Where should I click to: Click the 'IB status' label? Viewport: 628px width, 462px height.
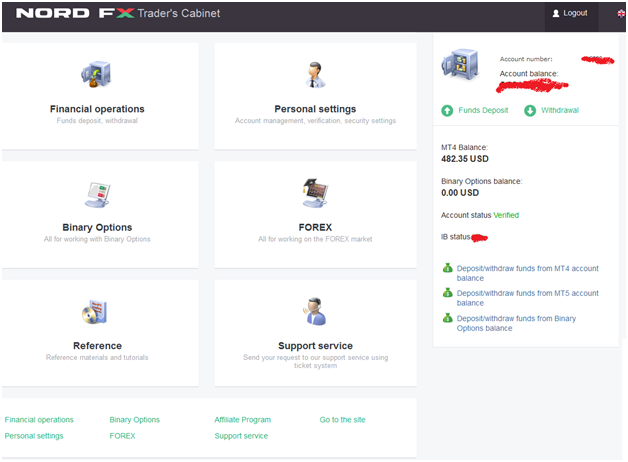(455, 237)
